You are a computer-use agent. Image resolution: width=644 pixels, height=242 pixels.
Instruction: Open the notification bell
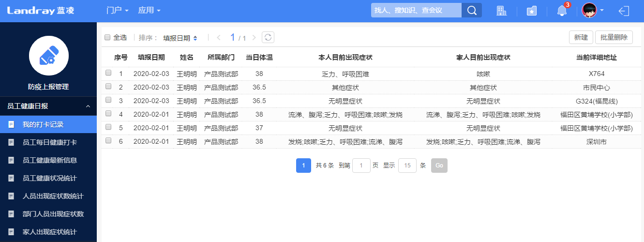coord(562,11)
